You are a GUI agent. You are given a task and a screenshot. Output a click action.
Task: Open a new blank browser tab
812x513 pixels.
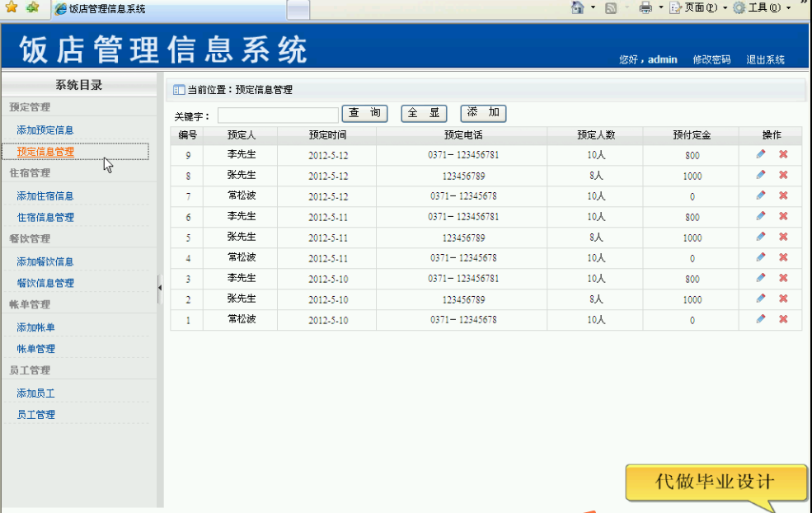(x=298, y=11)
